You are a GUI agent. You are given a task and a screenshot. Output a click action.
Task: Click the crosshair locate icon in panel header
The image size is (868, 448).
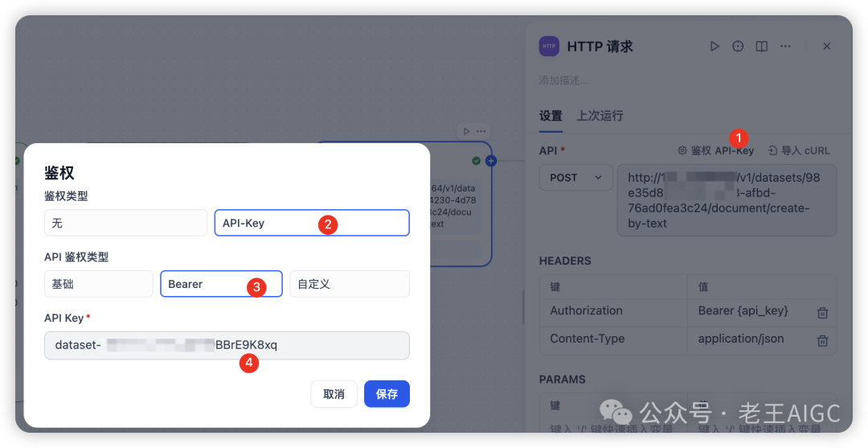pos(738,47)
